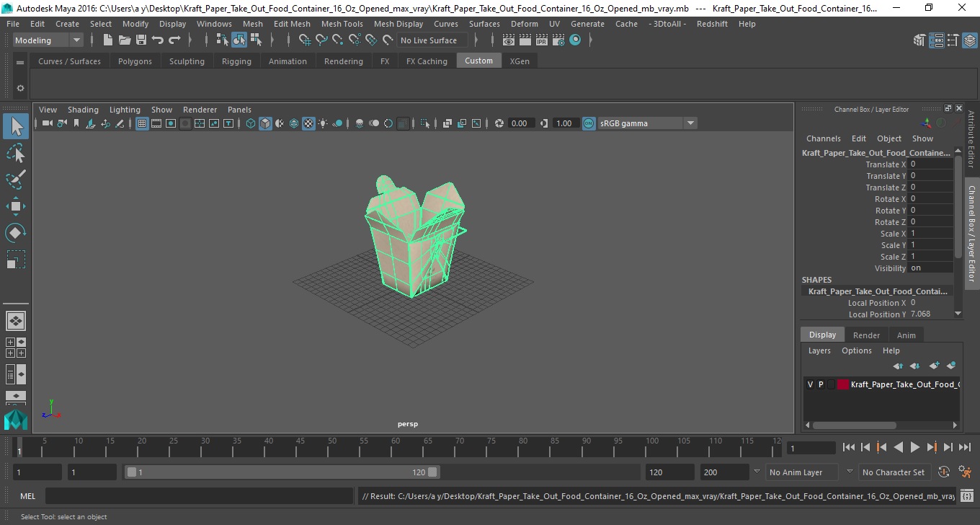Screen dimensions: 980x525
Task: Switch to Polygons shelf tab
Action: (x=135, y=61)
